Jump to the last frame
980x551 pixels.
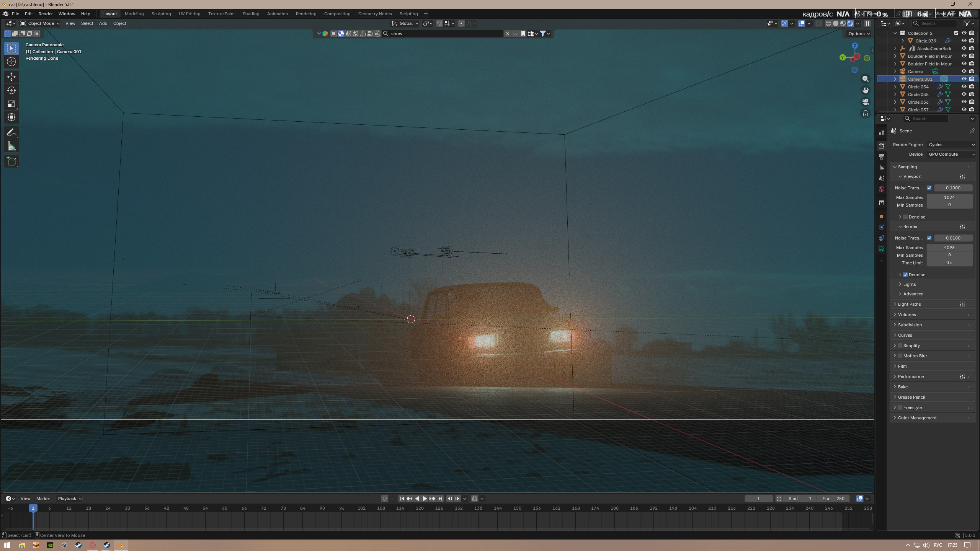[x=440, y=499]
